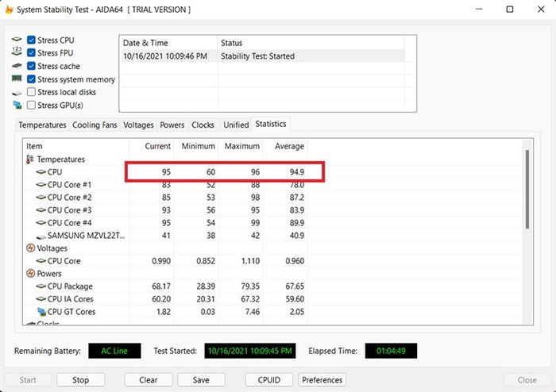The width and height of the screenshot is (556, 392).
Task: Open the CPUID panel
Action: tap(269, 380)
